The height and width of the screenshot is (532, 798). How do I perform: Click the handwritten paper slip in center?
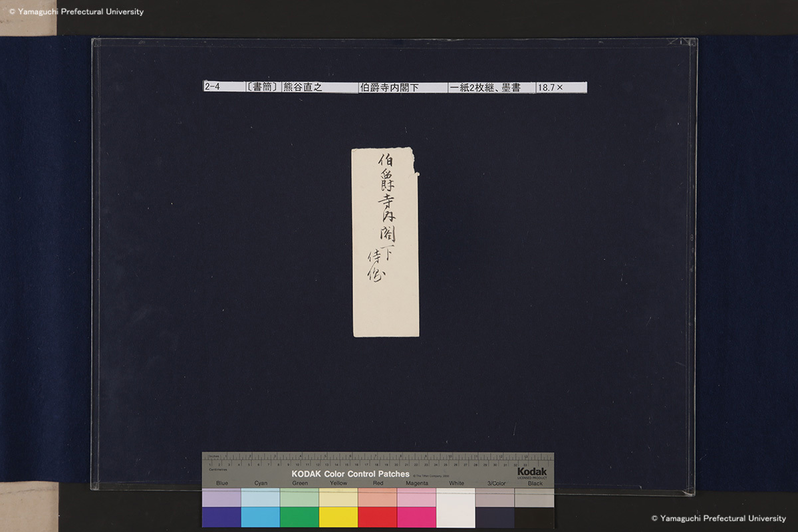pos(385,243)
